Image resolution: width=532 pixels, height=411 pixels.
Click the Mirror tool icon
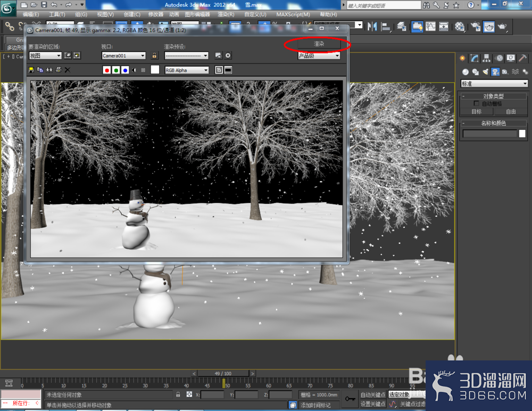tap(372, 27)
